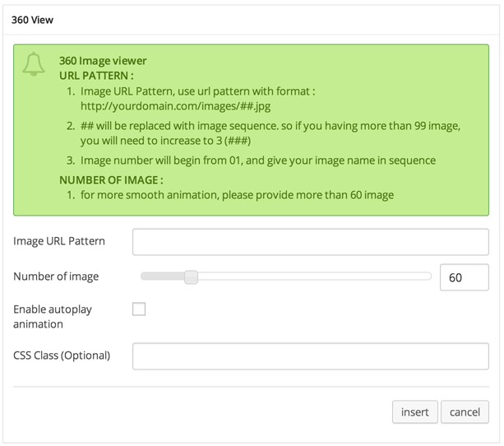Image resolution: width=504 pixels, height=446 pixels.
Task: Click the URL PATTERN heading text
Action: pos(96,75)
